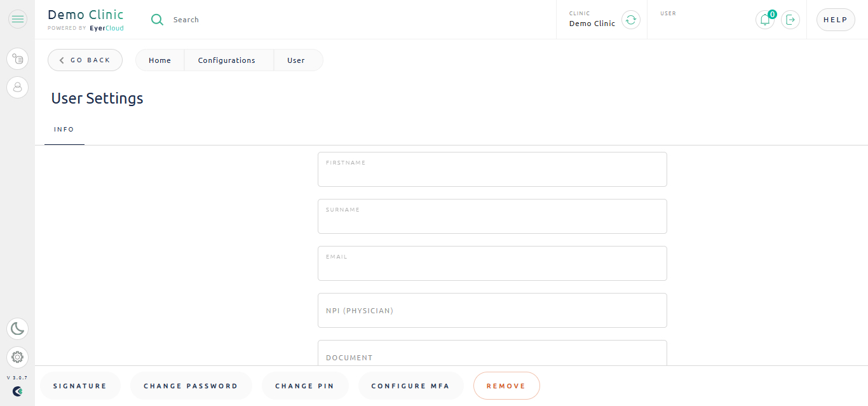Focus the Firstname input field
Viewport: 868px width, 406px height.
click(492, 169)
